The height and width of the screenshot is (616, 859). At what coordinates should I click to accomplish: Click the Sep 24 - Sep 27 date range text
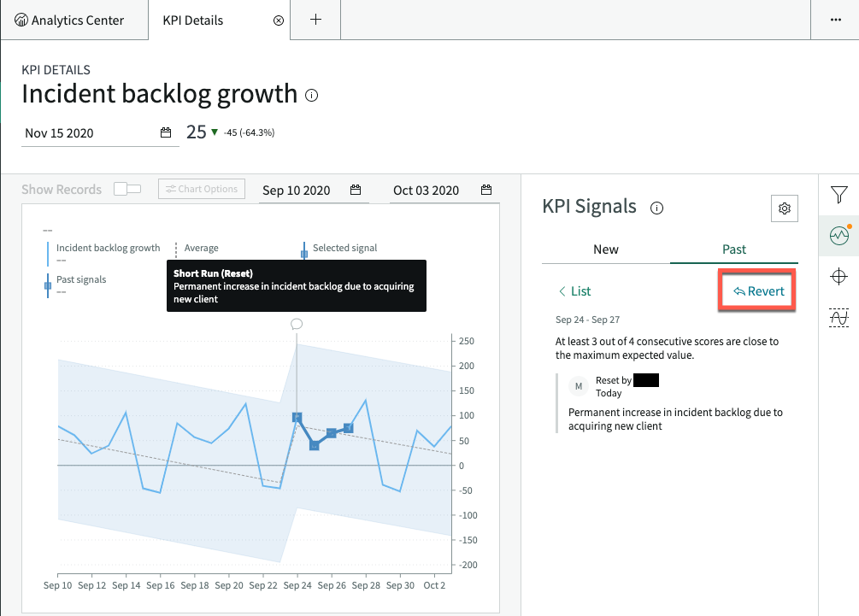pyautogui.click(x=587, y=320)
